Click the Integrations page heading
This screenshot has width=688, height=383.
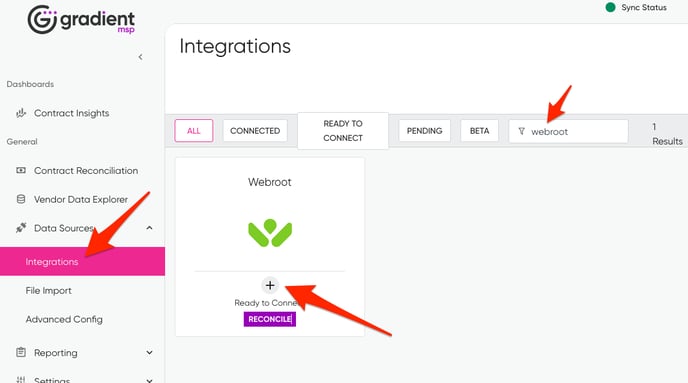(x=235, y=47)
